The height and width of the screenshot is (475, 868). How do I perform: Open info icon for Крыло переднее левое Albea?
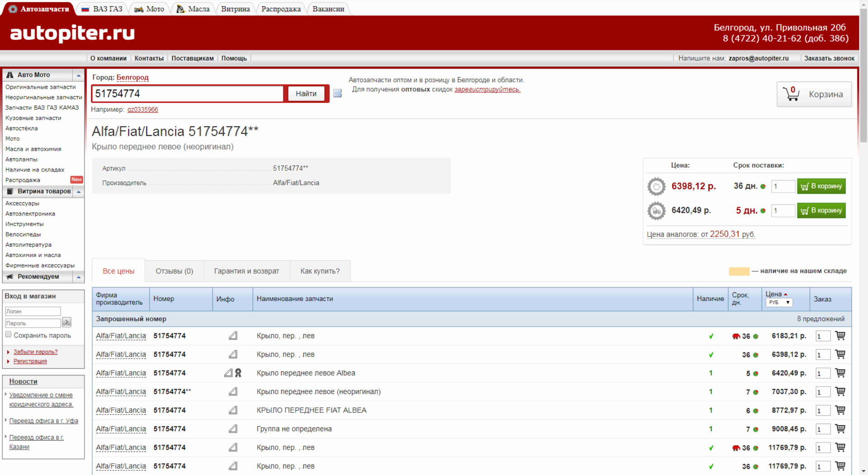(x=228, y=373)
